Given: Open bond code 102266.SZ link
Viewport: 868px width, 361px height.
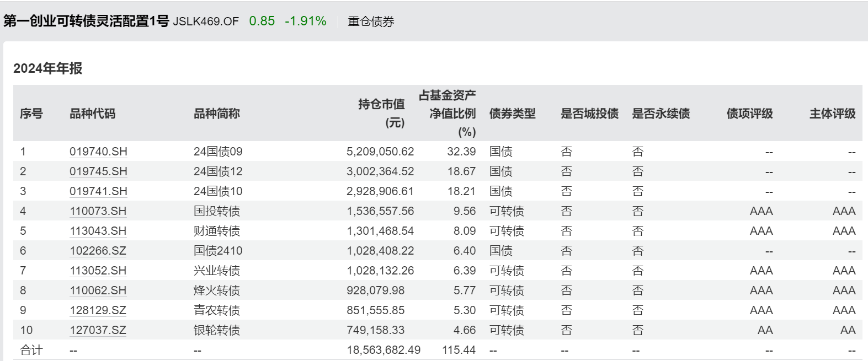Looking at the screenshot, I should tap(98, 251).
